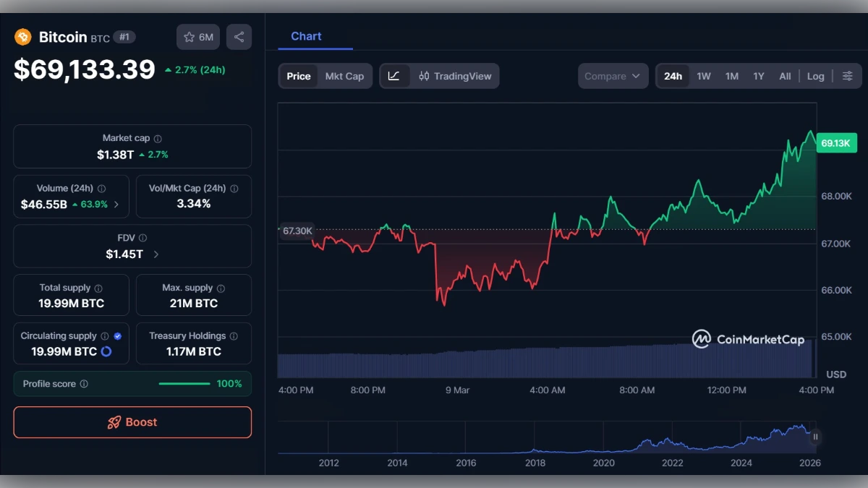Enable logarithmic scale with Log toggle
The image size is (868, 488).
815,75
